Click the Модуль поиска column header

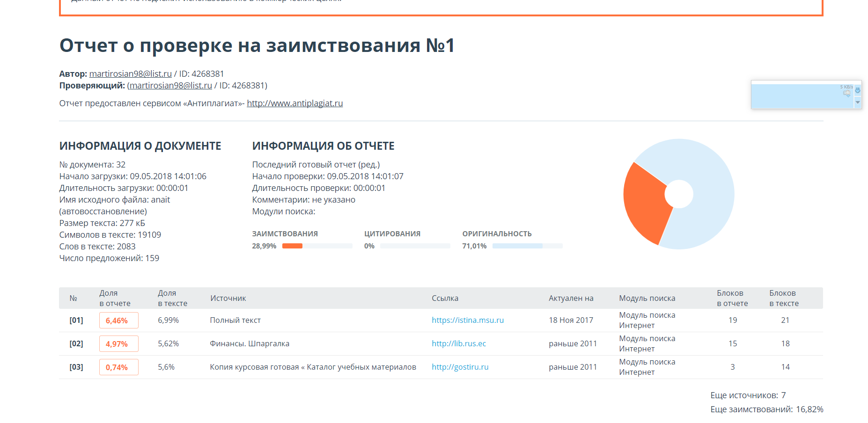[647, 299]
